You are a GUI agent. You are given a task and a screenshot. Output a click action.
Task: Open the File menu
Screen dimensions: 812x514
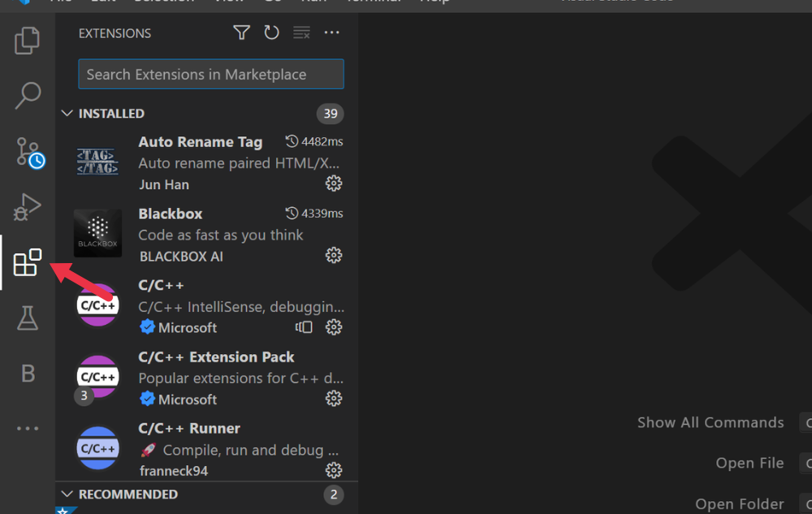click(61, 2)
